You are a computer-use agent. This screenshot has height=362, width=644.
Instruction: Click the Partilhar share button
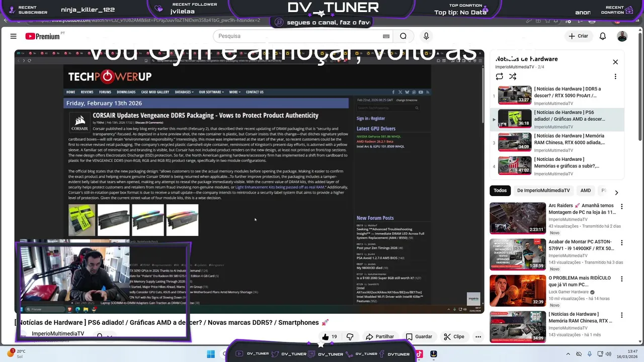(380, 337)
